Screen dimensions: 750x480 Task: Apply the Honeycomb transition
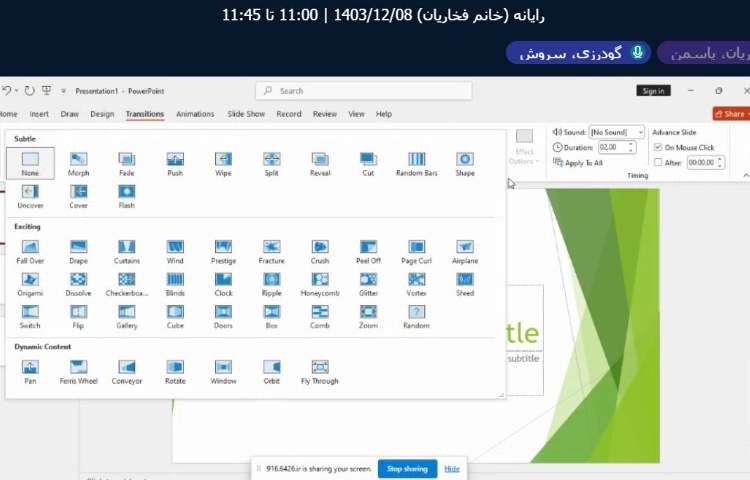click(x=320, y=284)
